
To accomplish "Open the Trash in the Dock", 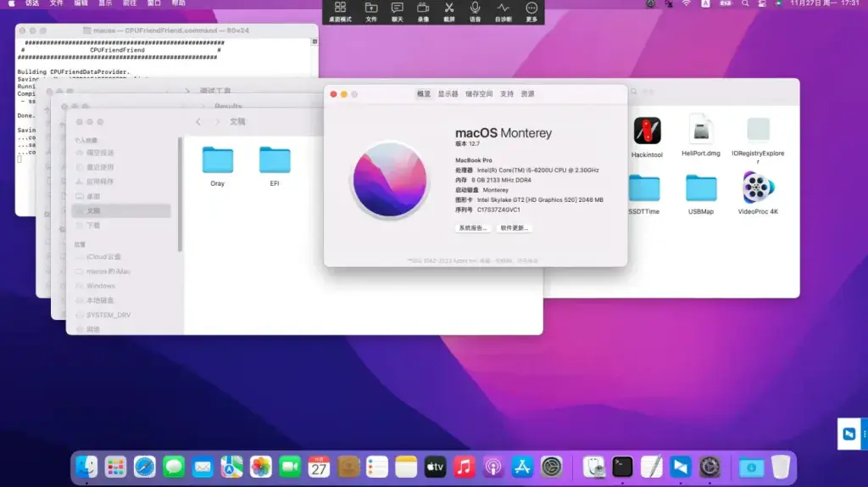I will click(x=781, y=467).
